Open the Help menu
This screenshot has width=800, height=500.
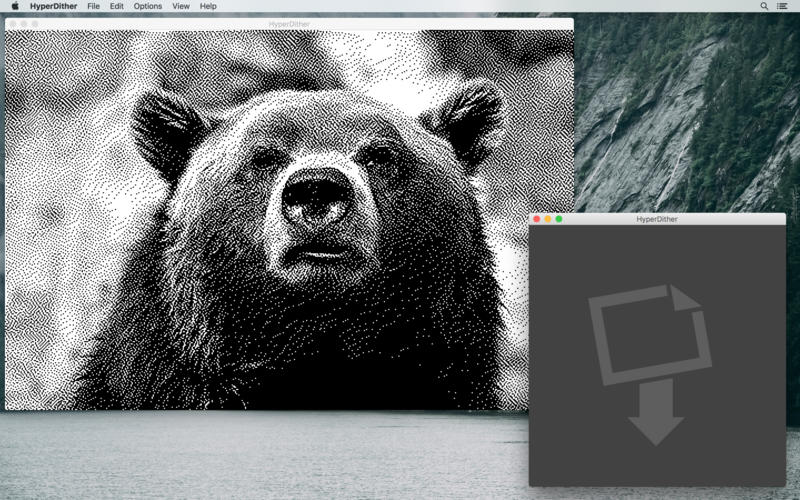coord(208,6)
